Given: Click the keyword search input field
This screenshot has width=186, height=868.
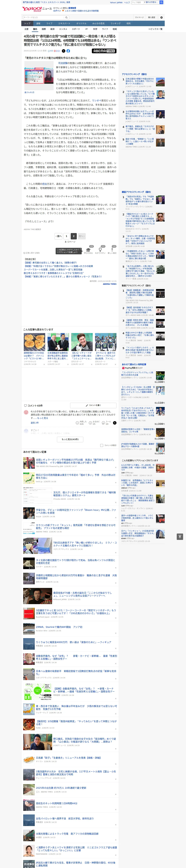Looking at the screenshot, I should pyautogui.click(x=44, y=18).
